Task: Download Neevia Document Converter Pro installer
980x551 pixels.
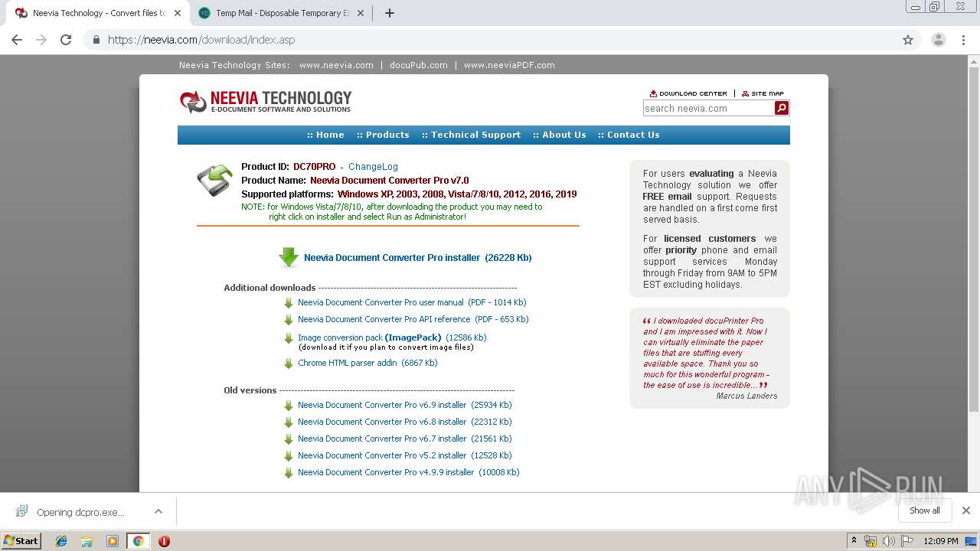Action: 417,258
